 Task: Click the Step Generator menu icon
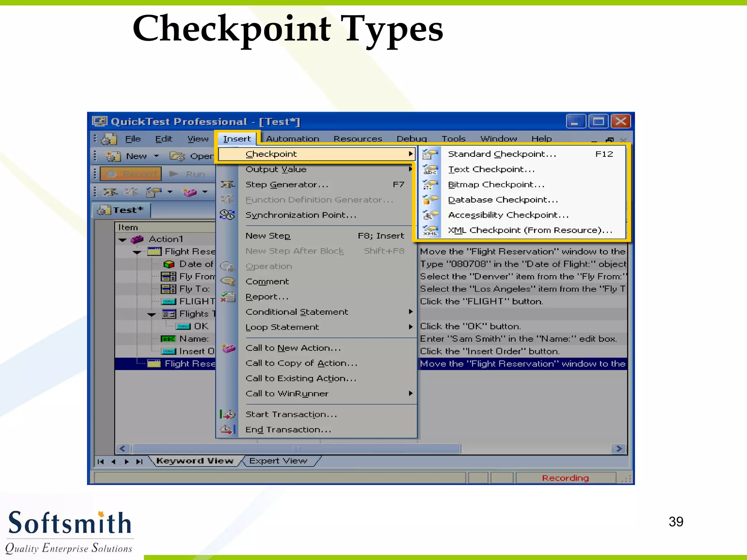pyautogui.click(x=228, y=184)
